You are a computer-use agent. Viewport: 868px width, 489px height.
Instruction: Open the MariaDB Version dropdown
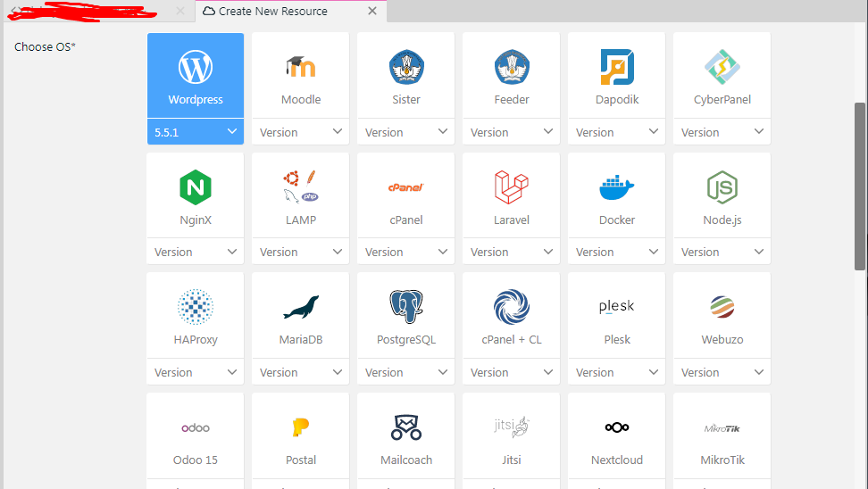301,372
